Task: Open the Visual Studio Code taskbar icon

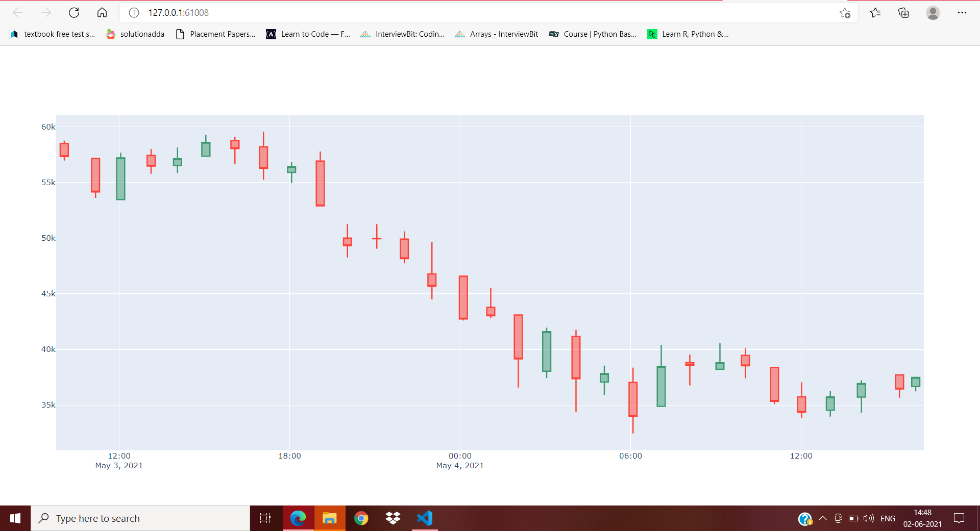Action: (x=425, y=518)
